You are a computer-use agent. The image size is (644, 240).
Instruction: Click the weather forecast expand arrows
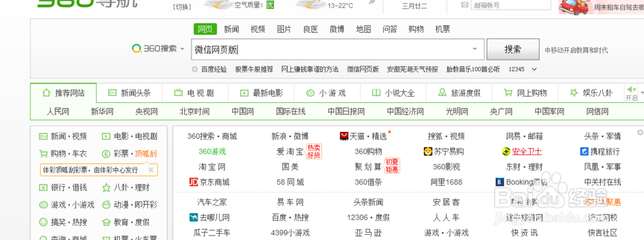[372, 2]
